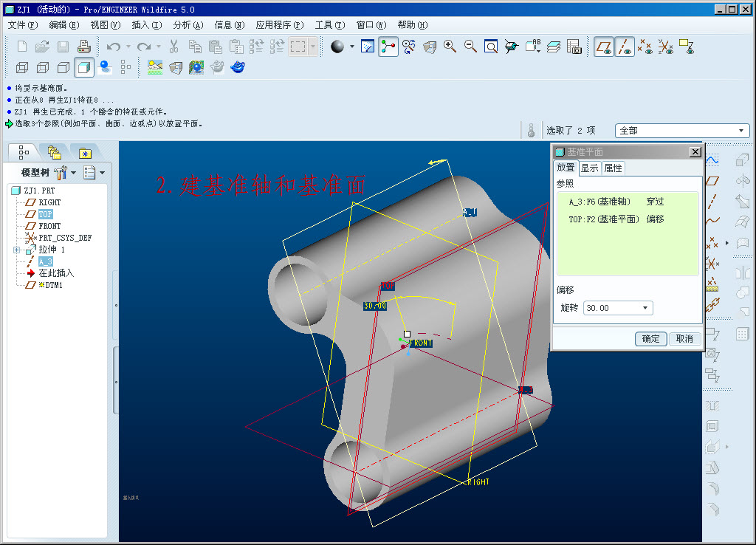Screen dimensions: 756x545
Task: Click the Orient mode icon
Action: tap(409, 47)
